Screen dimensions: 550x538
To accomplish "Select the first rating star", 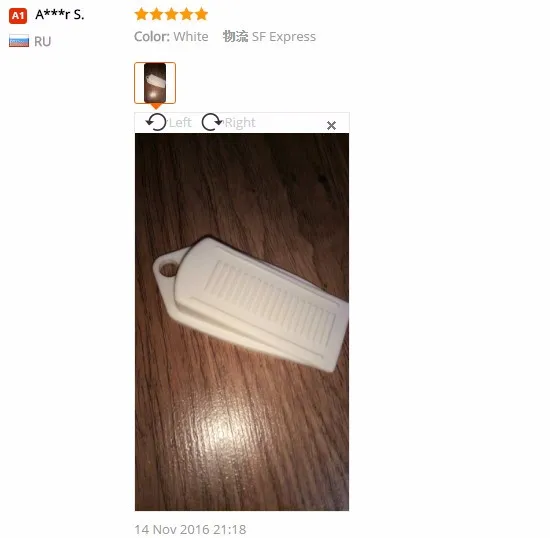I will click(x=141, y=14).
